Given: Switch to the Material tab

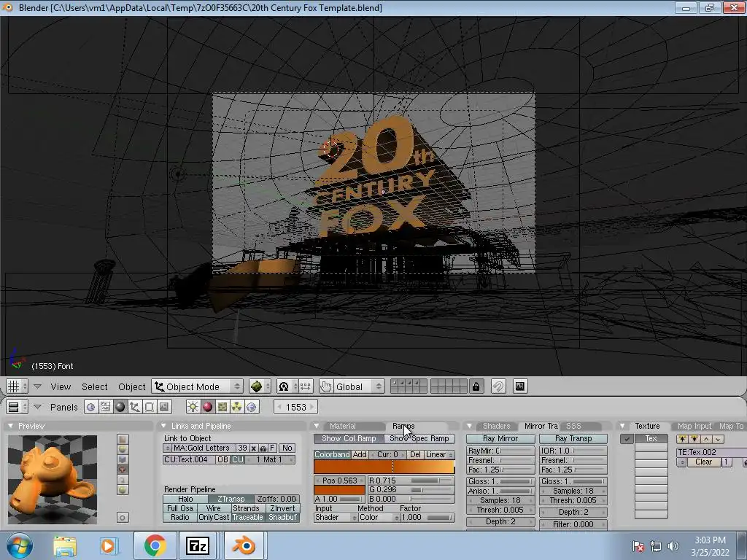Looking at the screenshot, I should (343, 426).
